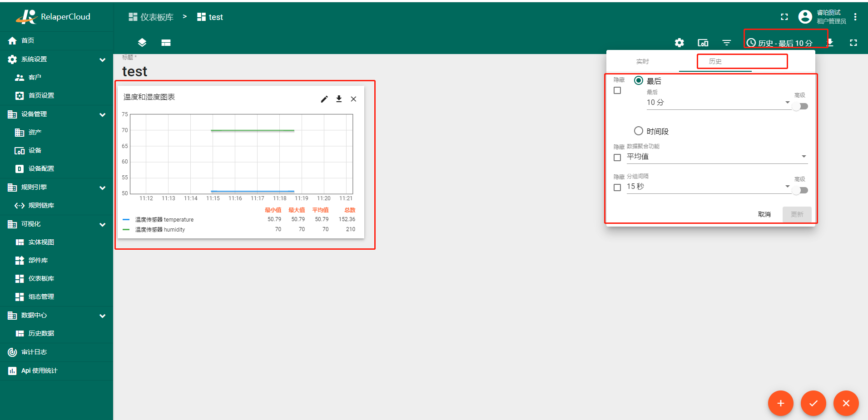Go to 仪表板库 breadcrumb link
868x420 pixels.
pos(151,17)
